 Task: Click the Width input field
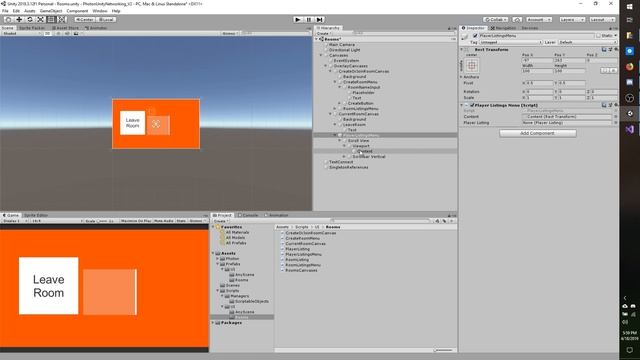(537, 71)
